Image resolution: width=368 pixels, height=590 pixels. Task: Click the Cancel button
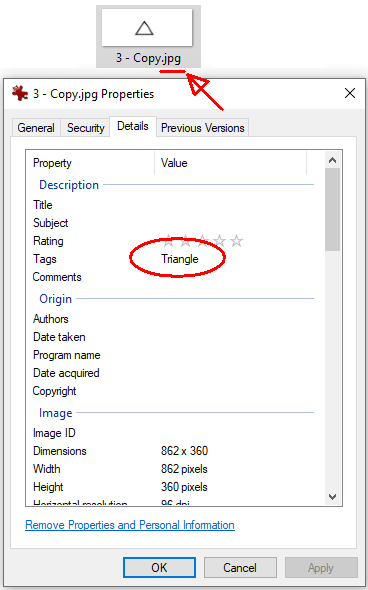click(240, 567)
